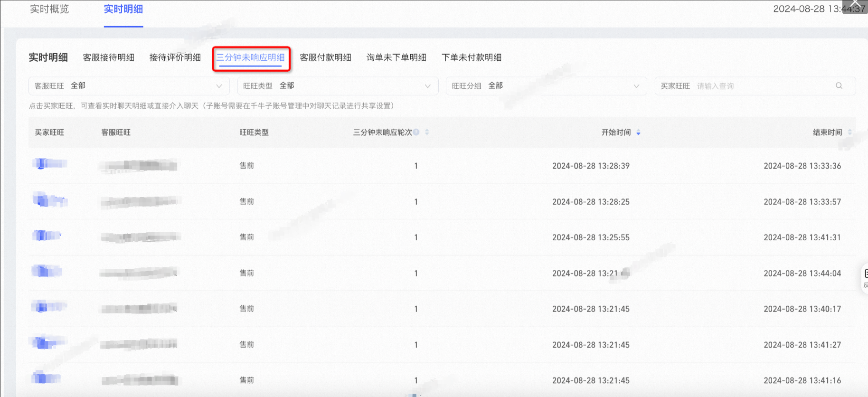Sort by 结束时间 column arrow

(x=849, y=132)
